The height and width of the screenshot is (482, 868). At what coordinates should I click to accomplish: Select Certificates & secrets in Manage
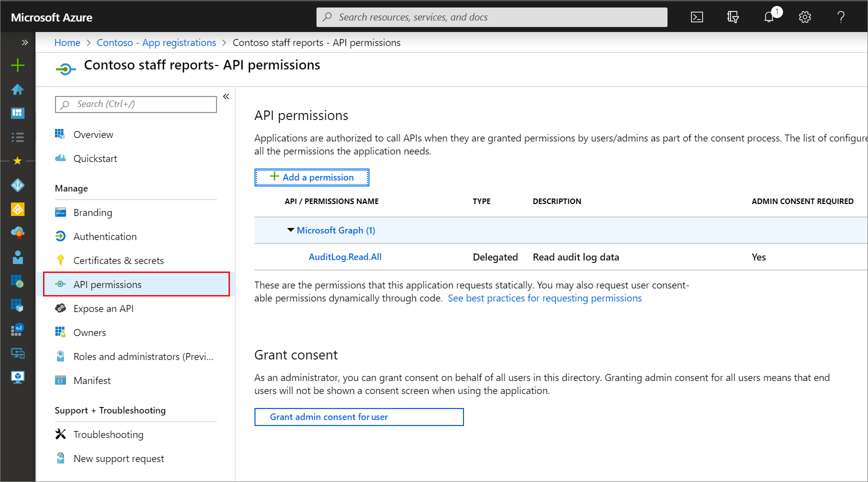click(118, 260)
